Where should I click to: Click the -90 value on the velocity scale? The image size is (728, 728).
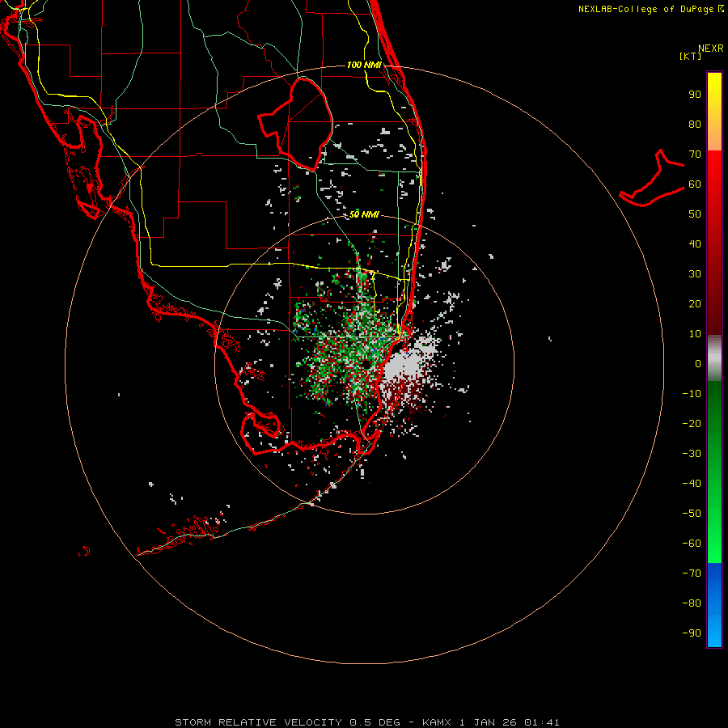[x=692, y=633]
